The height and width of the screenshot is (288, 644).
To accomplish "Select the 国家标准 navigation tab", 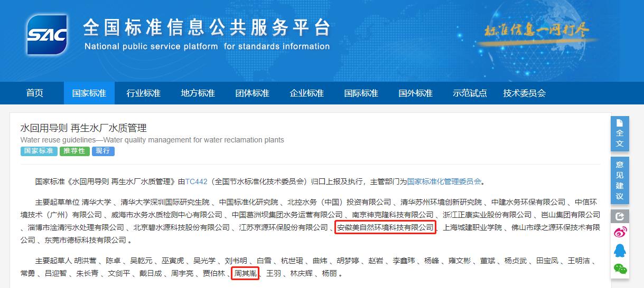I will tap(89, 93).
